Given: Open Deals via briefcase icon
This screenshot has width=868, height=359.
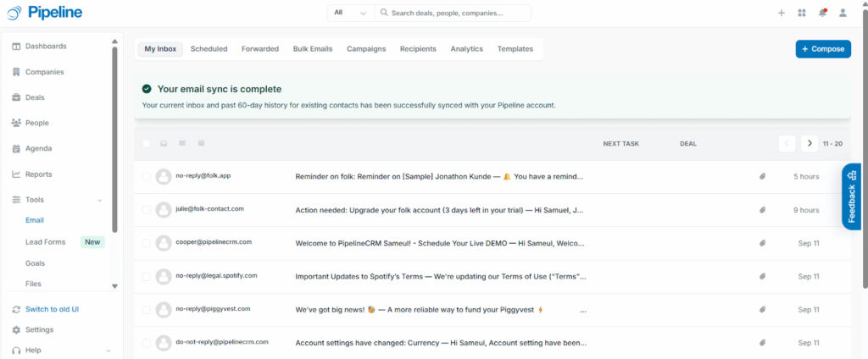Looking at the screenshot, I should pyautogui.click(x=16, y=97).
